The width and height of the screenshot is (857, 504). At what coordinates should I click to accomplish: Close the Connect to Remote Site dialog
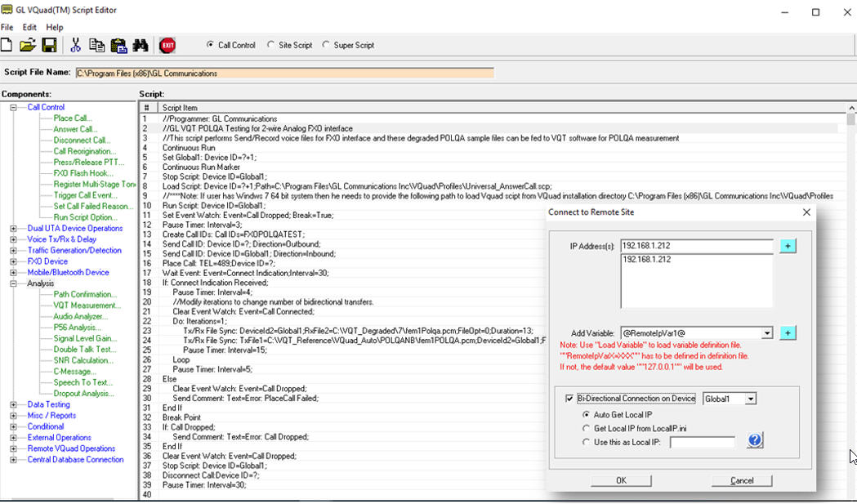coord(806,212)
